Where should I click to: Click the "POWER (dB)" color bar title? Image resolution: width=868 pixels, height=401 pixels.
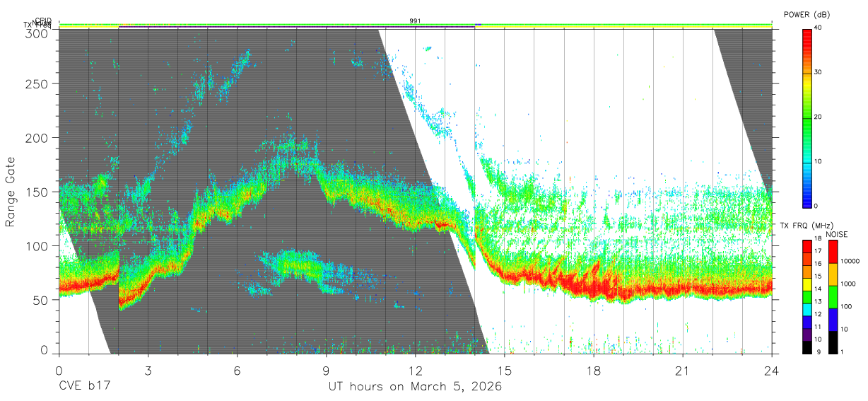click(x=807, y=14)
